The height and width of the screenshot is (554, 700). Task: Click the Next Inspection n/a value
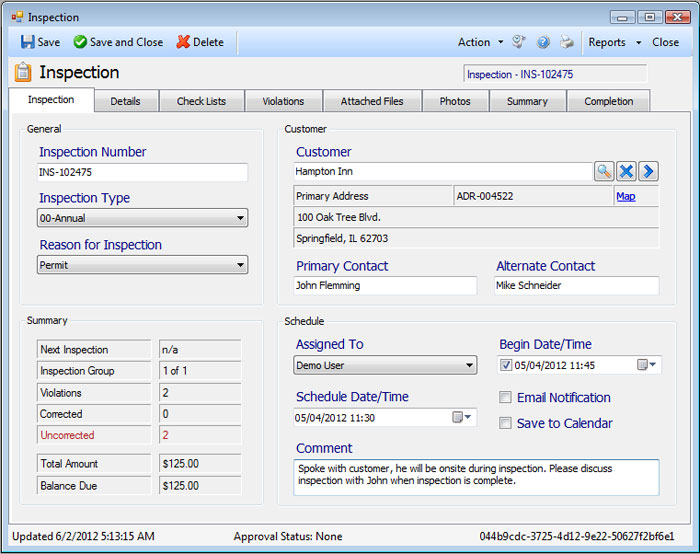pos(200,350)
